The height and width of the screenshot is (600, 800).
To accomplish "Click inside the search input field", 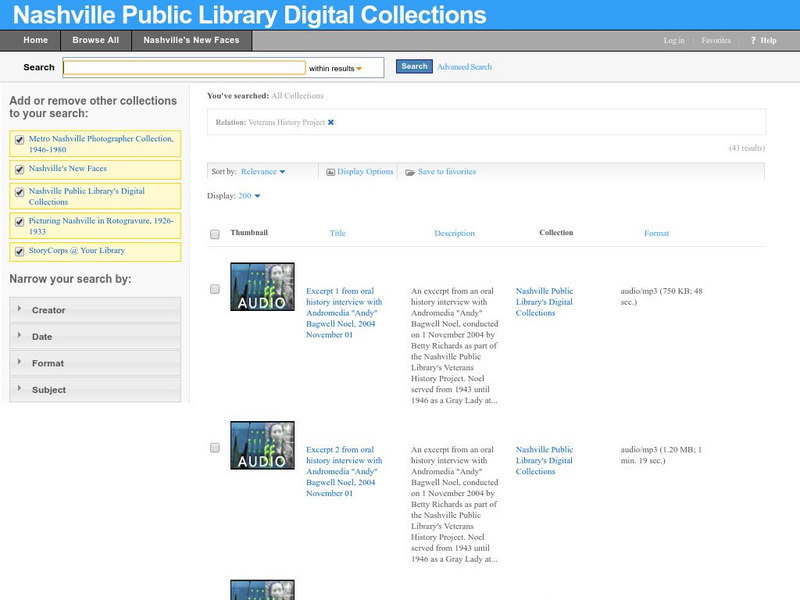I will point(185,66).
